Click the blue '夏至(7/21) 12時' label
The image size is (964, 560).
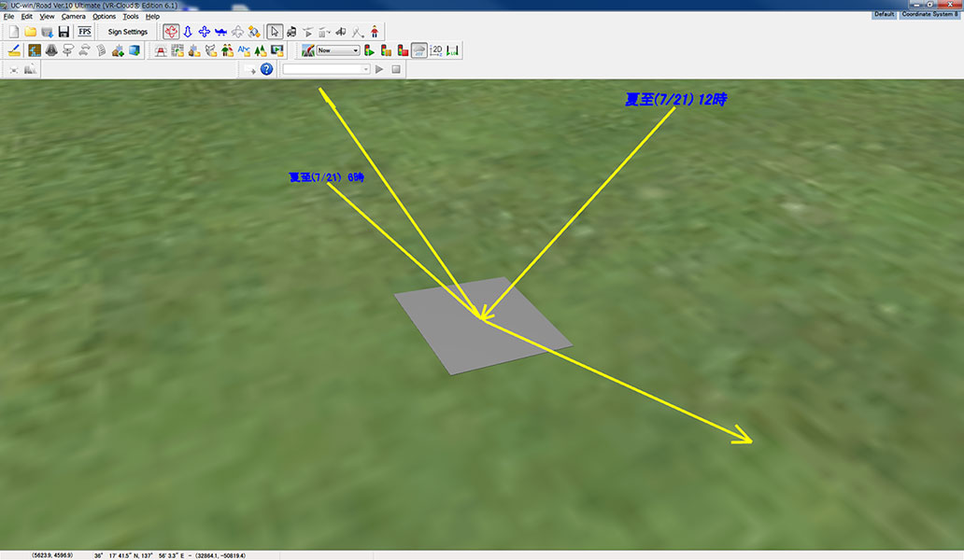coord(675,100)
